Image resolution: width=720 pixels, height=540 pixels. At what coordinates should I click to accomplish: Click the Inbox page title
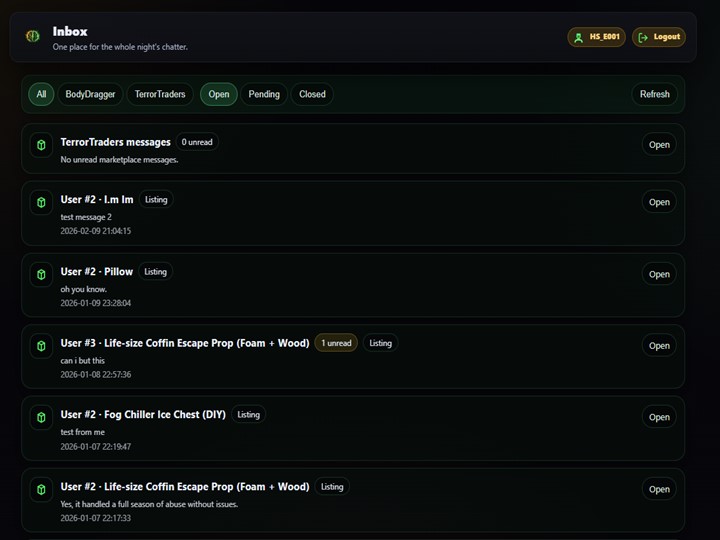click(70, 31)
